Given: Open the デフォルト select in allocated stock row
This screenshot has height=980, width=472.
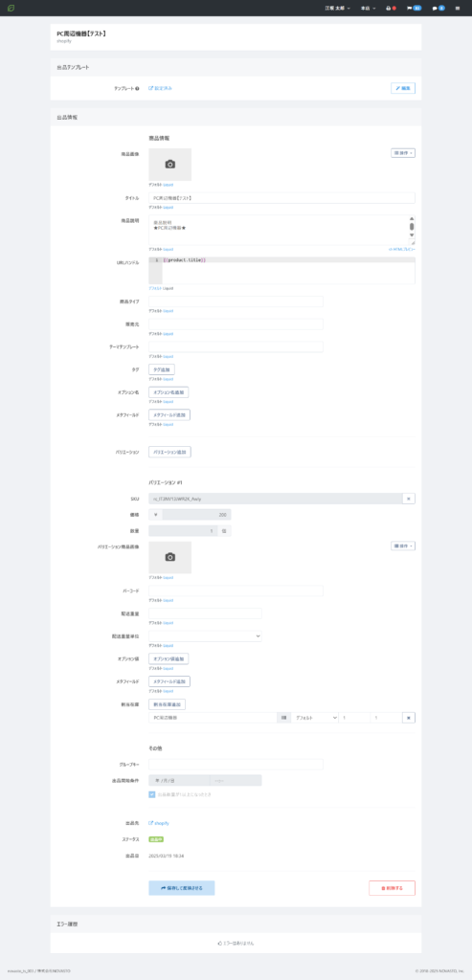Looking at the screenshot, I should coord(314,718).
